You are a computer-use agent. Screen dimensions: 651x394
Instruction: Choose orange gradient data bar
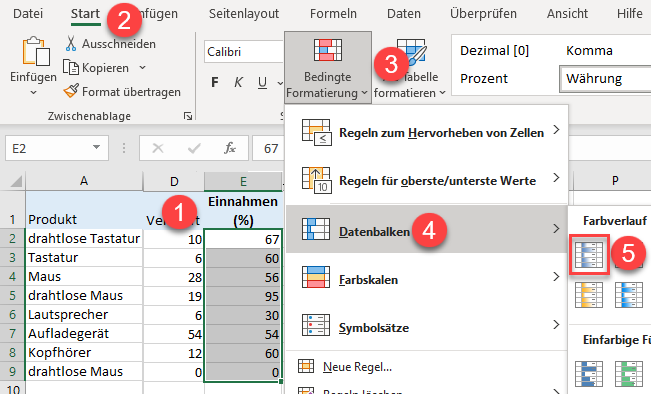click(589, 294)
